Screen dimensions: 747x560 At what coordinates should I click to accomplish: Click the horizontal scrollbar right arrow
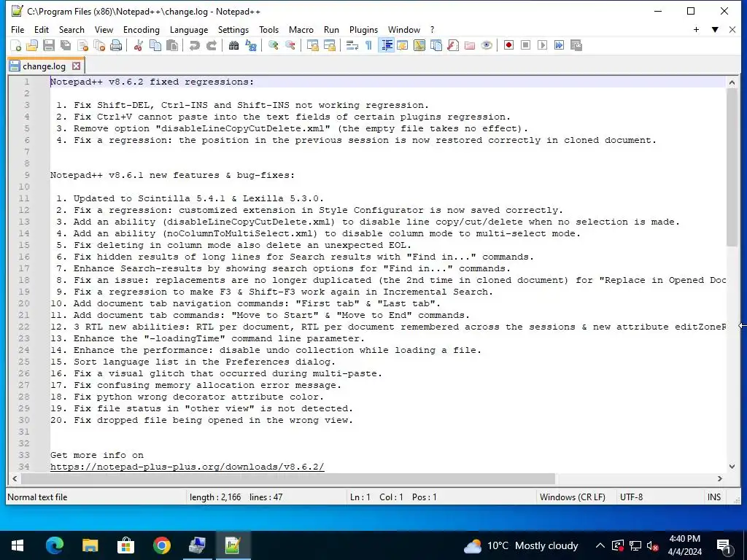pyautogui.click(x=720, y=478)
